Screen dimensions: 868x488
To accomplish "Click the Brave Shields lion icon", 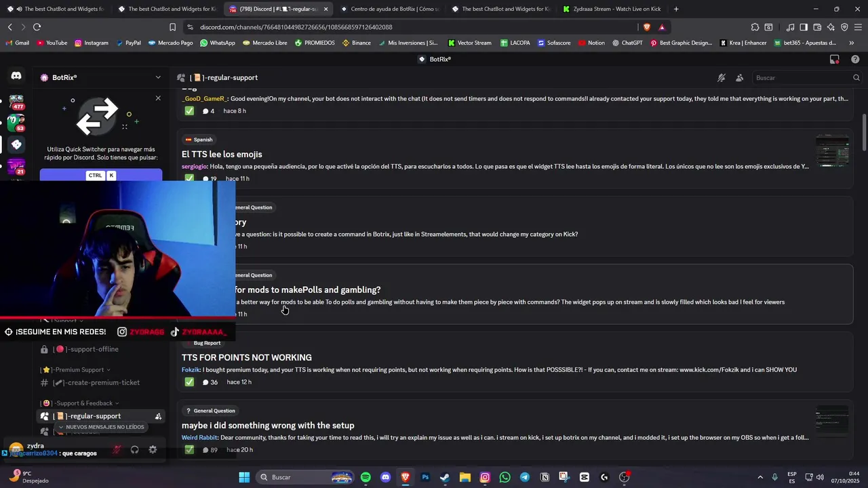I will (x=646, y=27).
